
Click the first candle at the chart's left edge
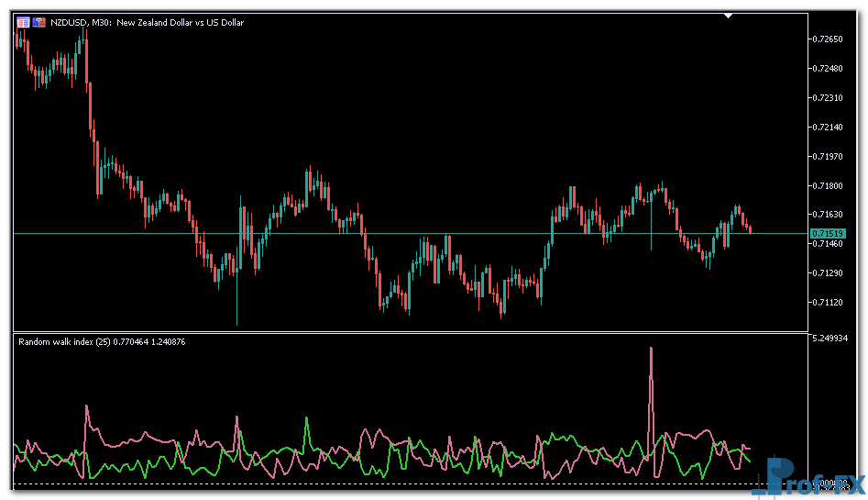[16, 37]
